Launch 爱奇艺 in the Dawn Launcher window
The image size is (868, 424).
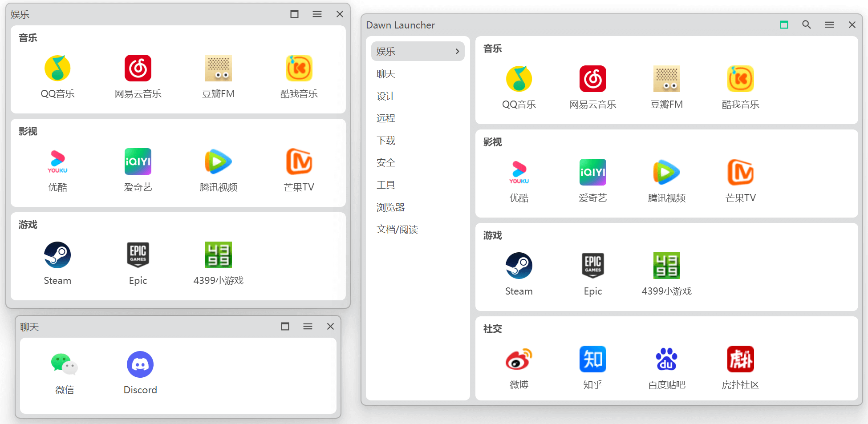coord(593,181)
